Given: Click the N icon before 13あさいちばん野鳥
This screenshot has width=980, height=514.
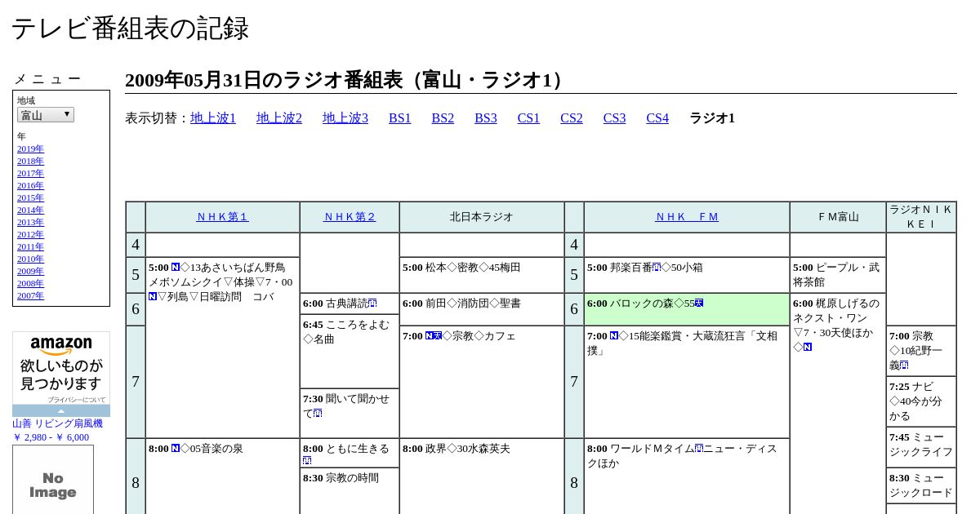Looking at the screenshot, I should [x=175, y=267].
